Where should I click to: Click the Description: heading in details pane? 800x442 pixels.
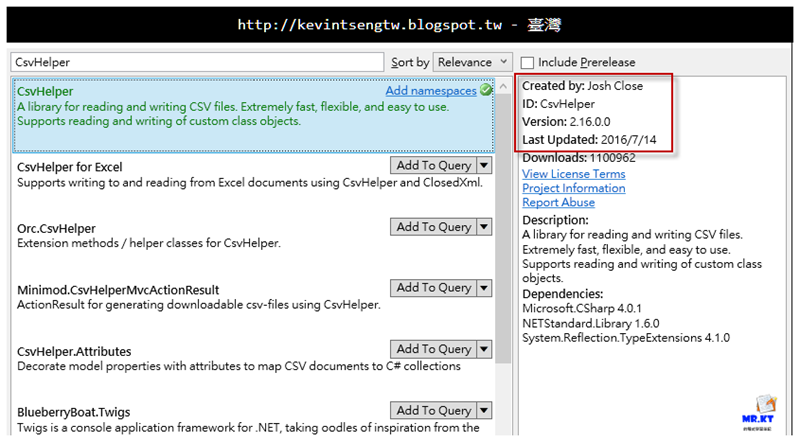point(555,220)
